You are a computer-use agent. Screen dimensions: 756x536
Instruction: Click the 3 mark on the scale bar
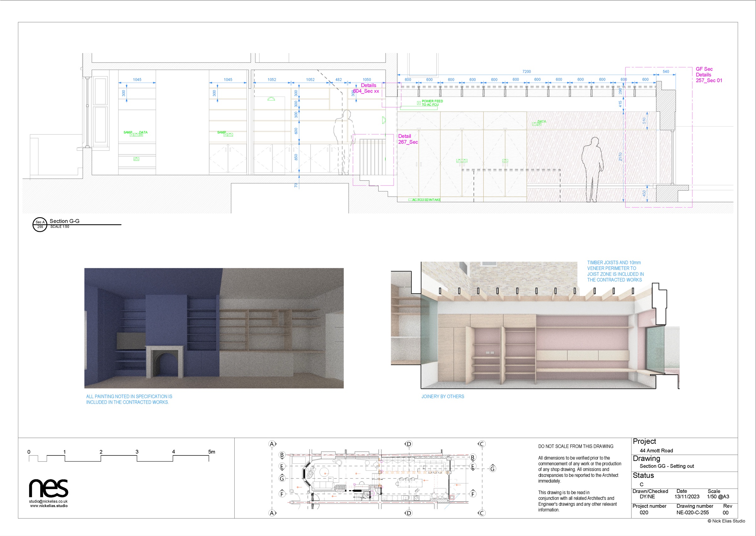click(137, 452)
